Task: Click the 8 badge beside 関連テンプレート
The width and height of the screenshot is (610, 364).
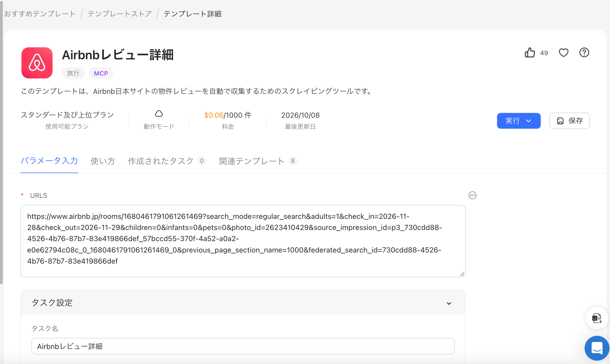Action: tap(293, 161)
